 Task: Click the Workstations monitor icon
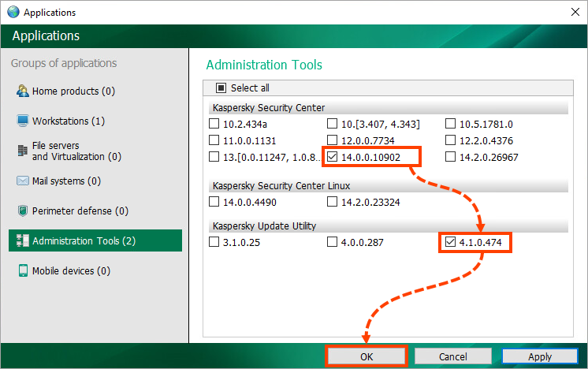(23, 121)
